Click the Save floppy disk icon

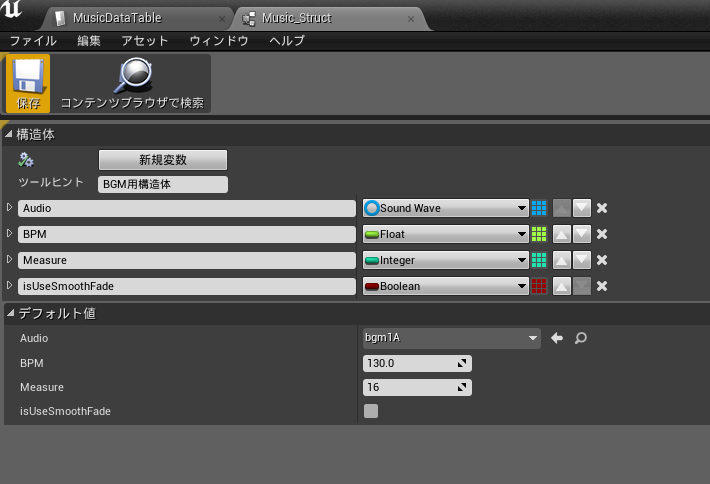28,77
